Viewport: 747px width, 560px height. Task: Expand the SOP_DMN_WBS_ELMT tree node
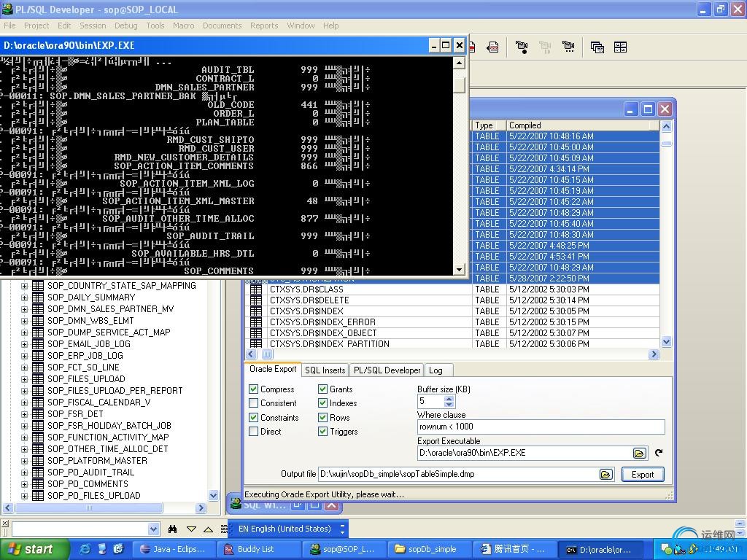click(x=24, y=321)
